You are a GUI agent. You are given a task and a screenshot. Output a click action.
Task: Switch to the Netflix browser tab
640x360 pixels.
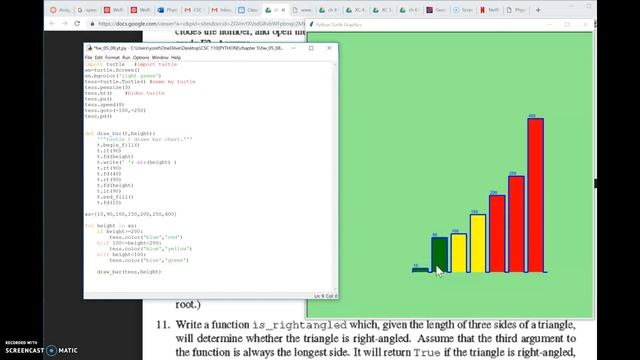tap(489, 10)
